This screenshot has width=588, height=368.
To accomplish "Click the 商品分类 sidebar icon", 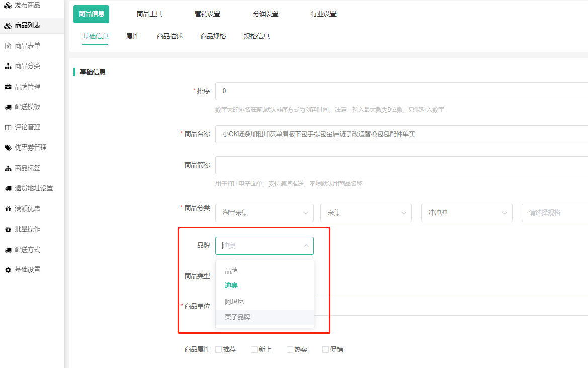I will [x=8, y=66].
